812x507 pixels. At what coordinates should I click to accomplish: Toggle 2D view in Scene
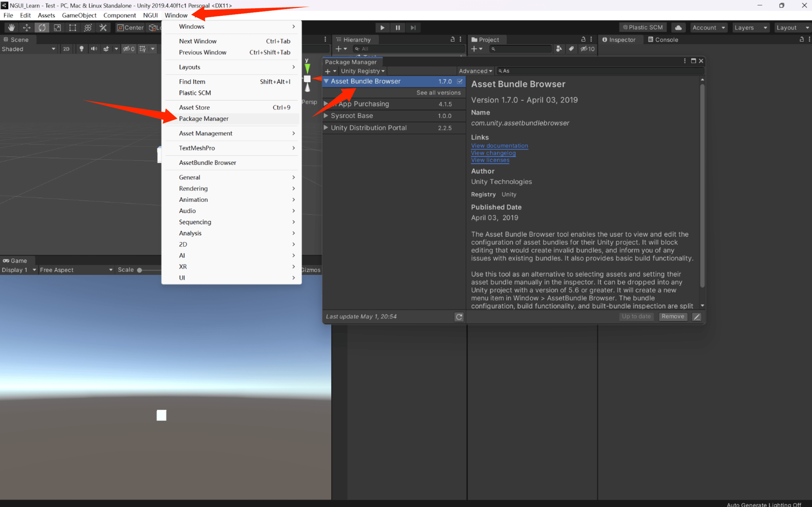(66, 49)
